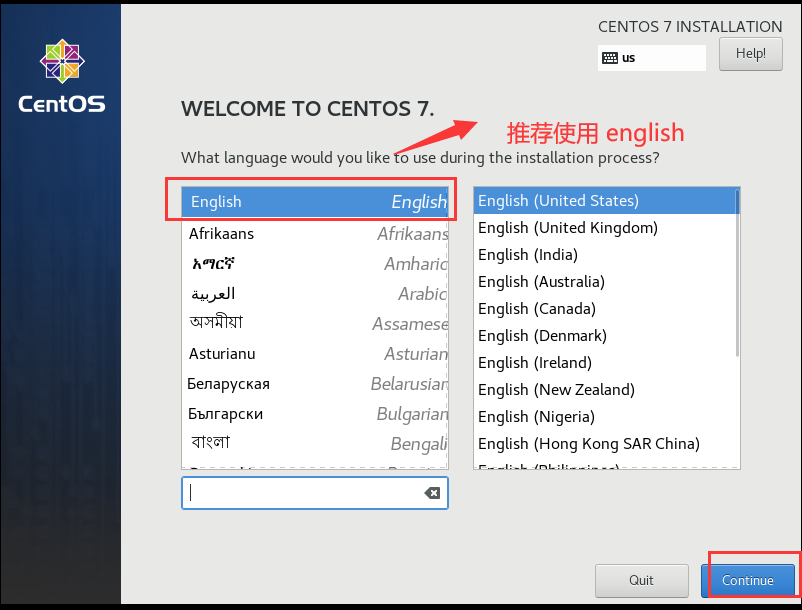The image size is (802, 610).
Task: Open the Help panel
Action: tap(750, 53)
